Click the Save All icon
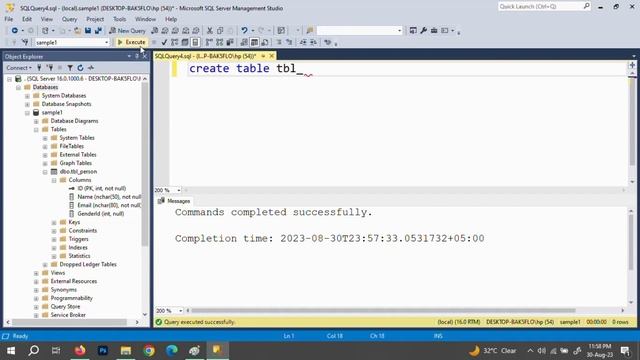This screenshot has height=360, width=640. tap(98, 31)
